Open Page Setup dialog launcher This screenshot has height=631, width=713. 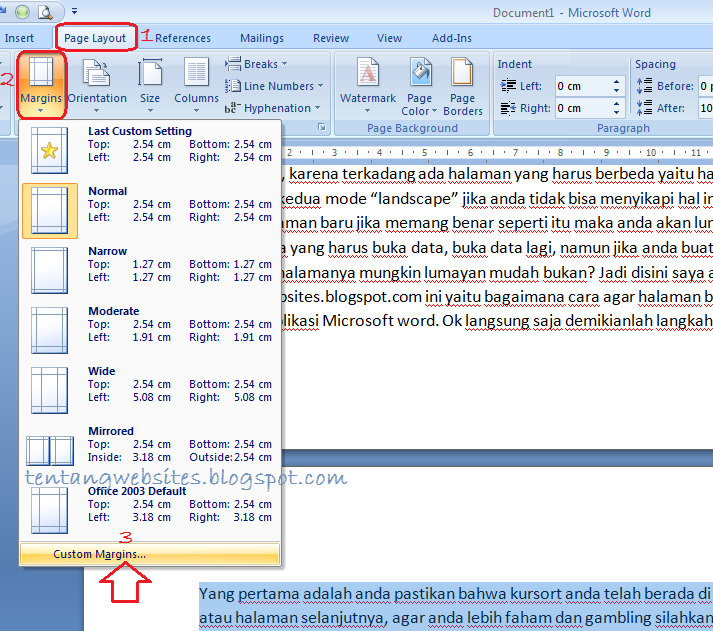[322, 128]
